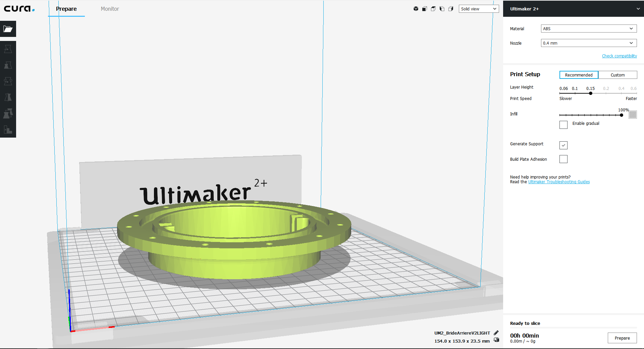The height and width of the screenshot is (349, 644).
Task: Switch camera to left side view cube icon
Action: [442, 9]
